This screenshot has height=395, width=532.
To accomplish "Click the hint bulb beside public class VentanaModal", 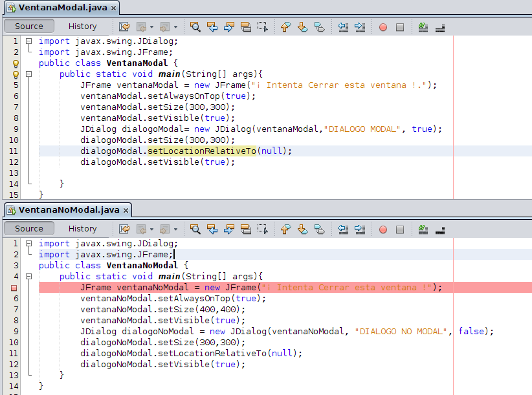I will pyautogui.click(x=16, y=63).
